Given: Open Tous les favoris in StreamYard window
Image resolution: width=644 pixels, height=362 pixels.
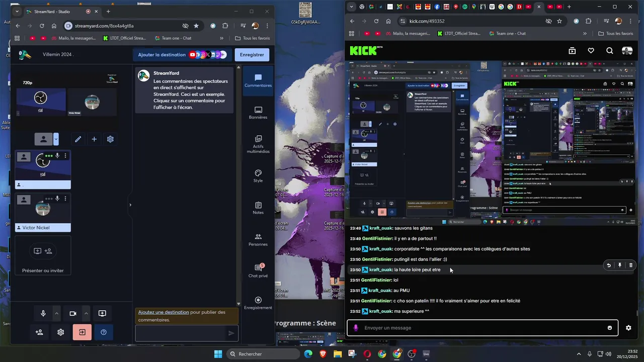Looking at the screenshot, I should 253,38.
